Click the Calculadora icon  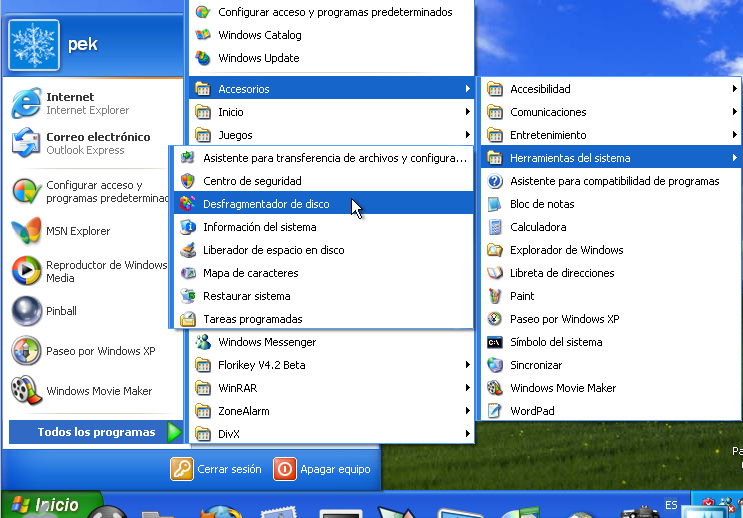tap(495, 227)
